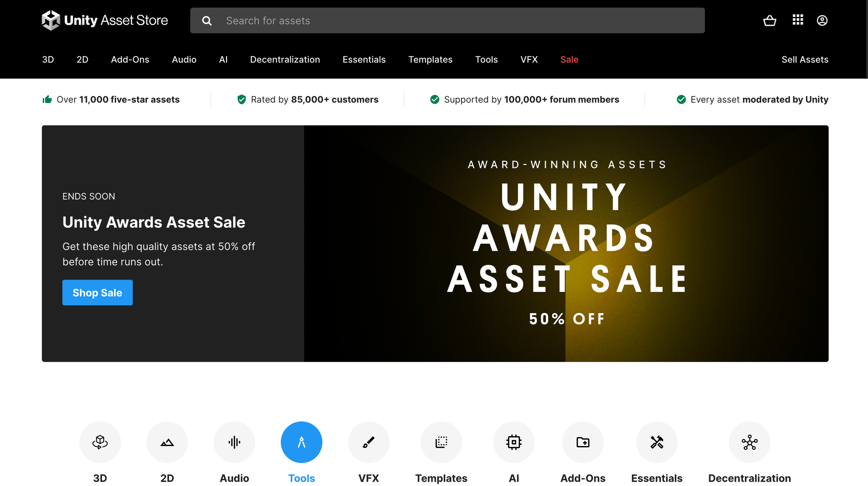Viewport: 868px width, 486px height.
Task: Click the Sell Assets link
Action: pos(805,59)
